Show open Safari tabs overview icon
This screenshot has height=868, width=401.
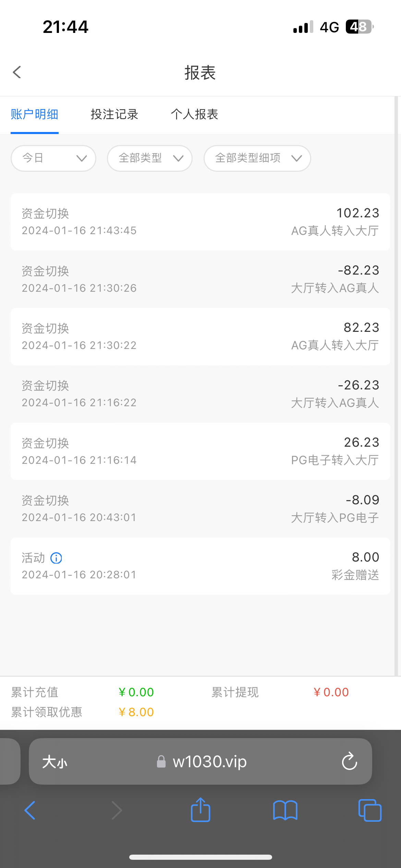[x=369, y=810]
